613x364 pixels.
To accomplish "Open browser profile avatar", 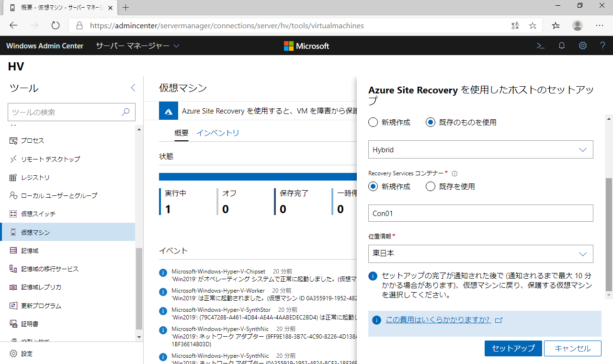I will [x=578, y=26].
